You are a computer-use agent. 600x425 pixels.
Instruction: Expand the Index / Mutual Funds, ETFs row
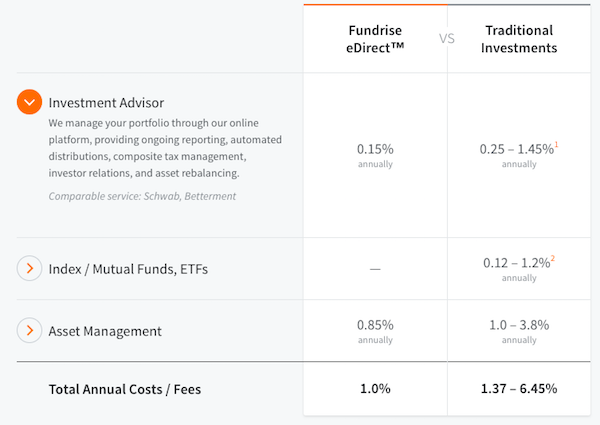(30, 268)
